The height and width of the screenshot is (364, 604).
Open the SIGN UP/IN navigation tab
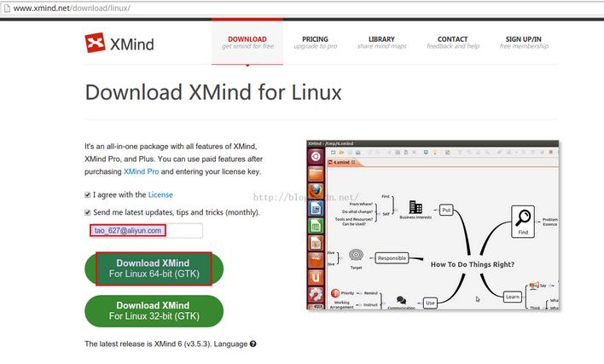[524, 43]
